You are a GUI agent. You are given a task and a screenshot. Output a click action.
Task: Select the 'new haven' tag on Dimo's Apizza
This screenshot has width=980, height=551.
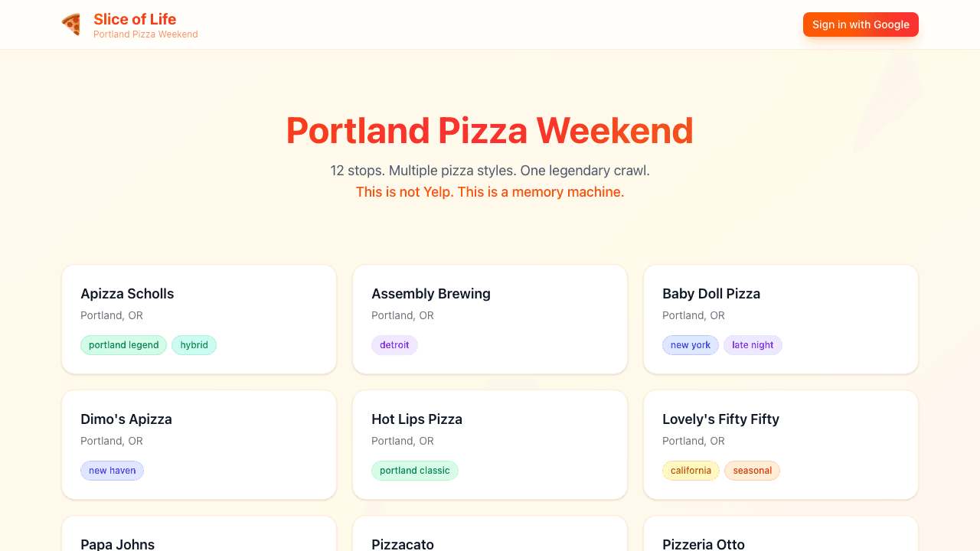tap(112, 471)
